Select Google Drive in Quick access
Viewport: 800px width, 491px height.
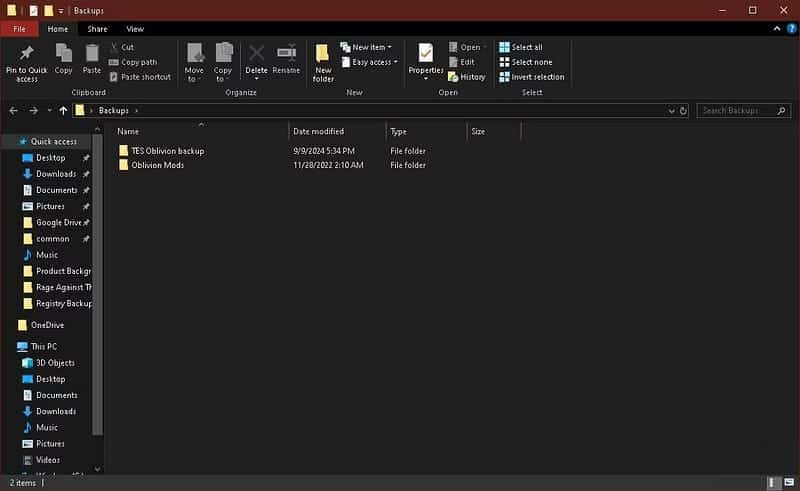click(x=58, y=222)
